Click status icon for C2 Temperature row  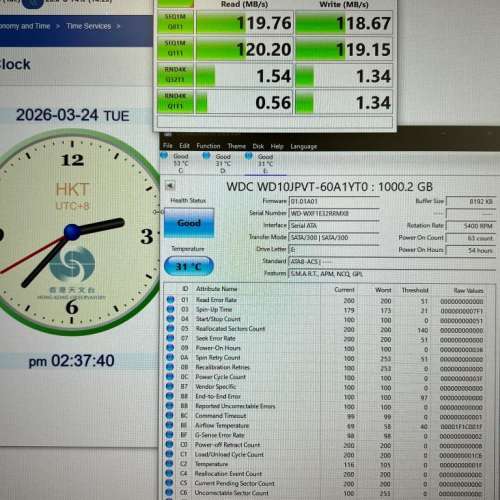[x=169, y=464]
